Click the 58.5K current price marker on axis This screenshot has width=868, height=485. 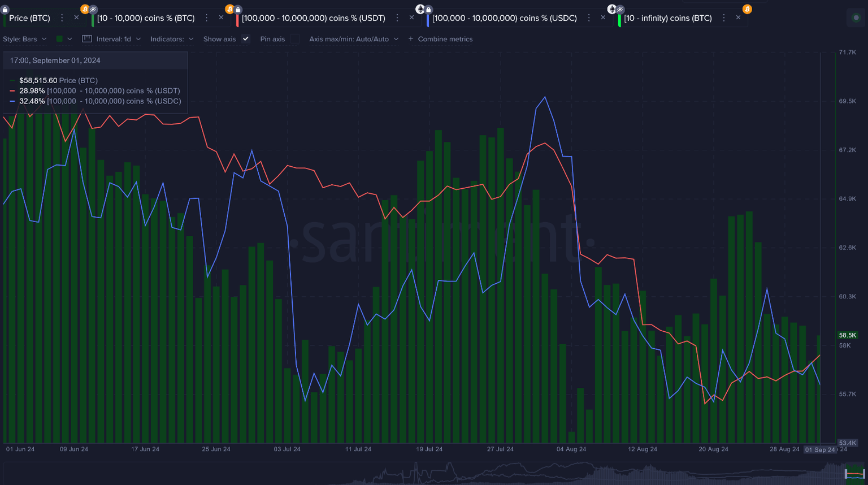(x=847, y=335)
